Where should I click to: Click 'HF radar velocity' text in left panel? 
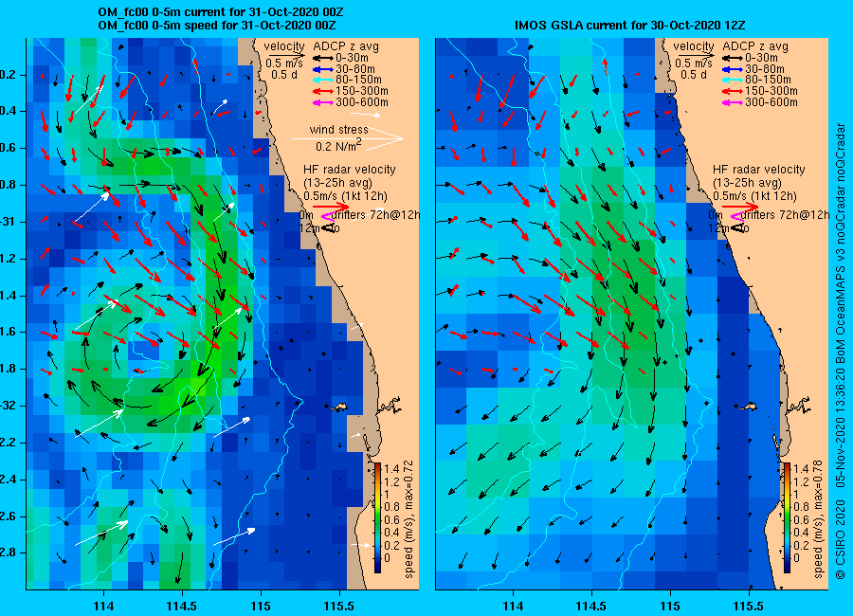point(349,170)
